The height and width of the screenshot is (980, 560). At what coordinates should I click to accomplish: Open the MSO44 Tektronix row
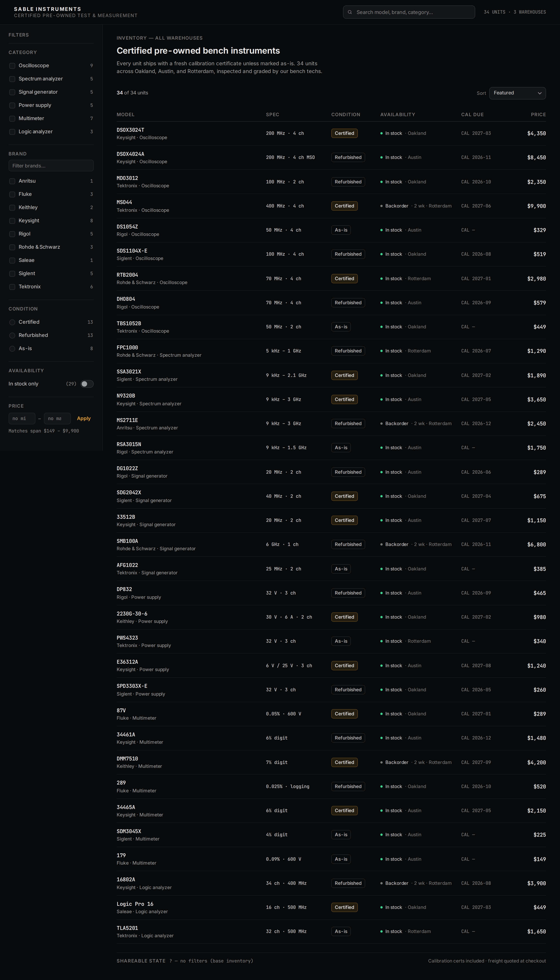click(331, 206)
